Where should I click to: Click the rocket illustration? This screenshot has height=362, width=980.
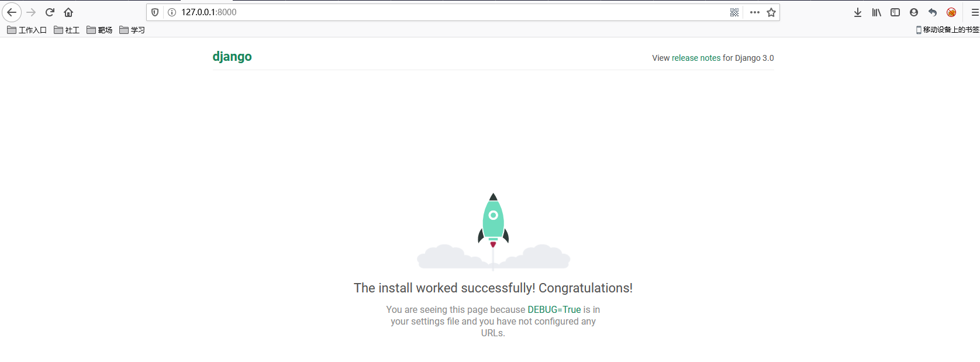pos(494,231)
